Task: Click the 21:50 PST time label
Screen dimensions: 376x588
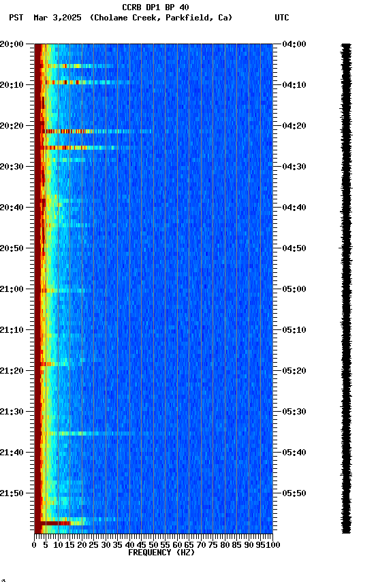Action: (12, 493)
